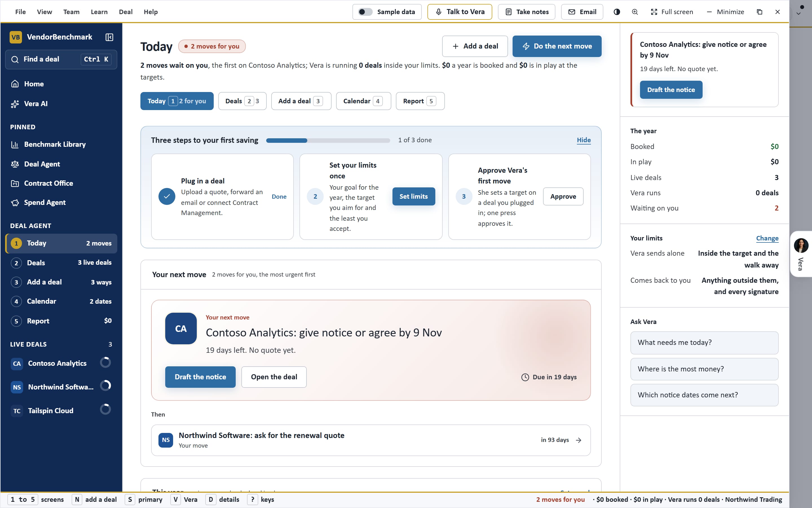Click Change link for your limits

767,238
